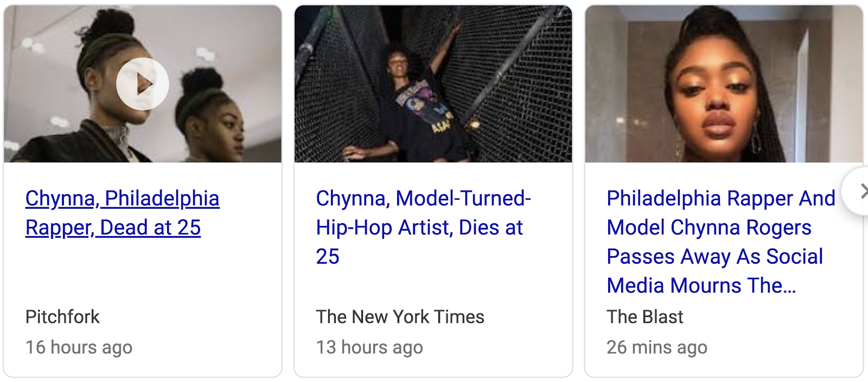Click the Pitchfork source label
This screenshot has width=868, height=382.
[62, 317]
